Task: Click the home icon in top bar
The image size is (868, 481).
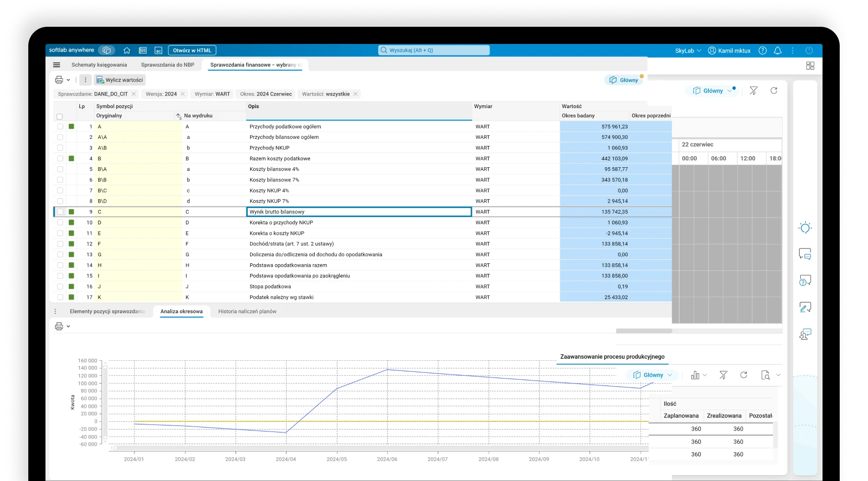Action: coord(127,51)
